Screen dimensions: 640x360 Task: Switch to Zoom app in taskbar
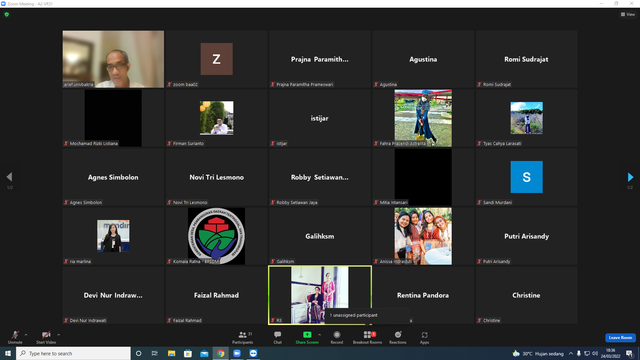237,353
